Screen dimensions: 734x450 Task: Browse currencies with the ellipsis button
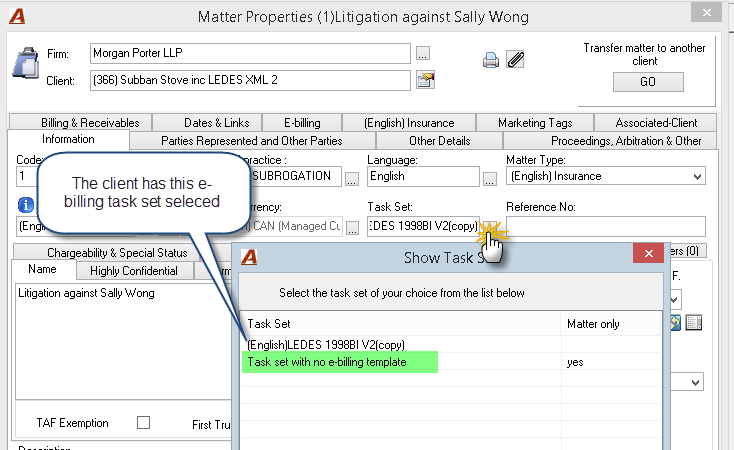coord(352,228)
